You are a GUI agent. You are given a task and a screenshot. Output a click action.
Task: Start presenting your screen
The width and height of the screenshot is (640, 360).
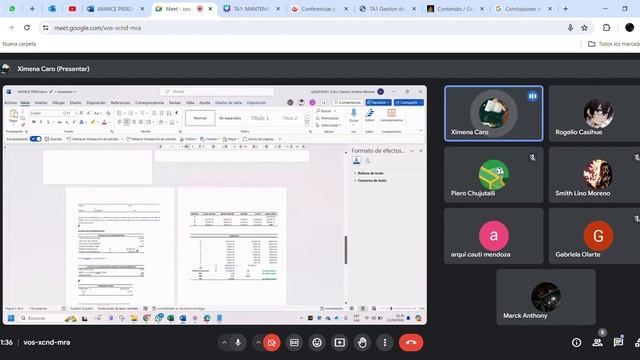[340, 343]
